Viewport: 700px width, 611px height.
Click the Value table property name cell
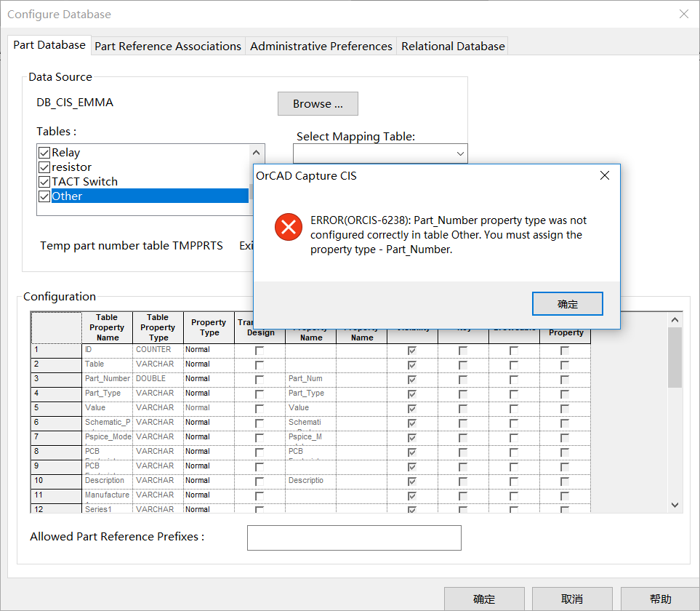(107, 408)
